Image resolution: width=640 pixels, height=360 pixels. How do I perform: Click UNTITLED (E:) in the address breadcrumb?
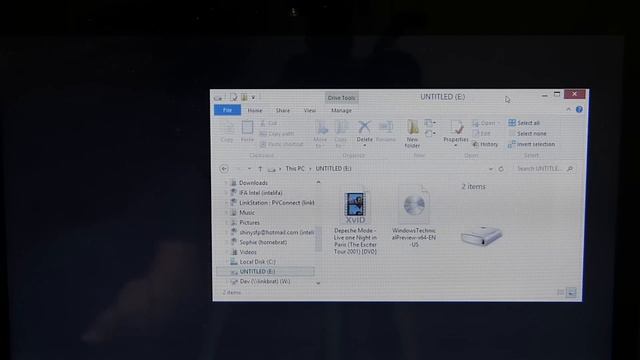click(x=333, y=169)
